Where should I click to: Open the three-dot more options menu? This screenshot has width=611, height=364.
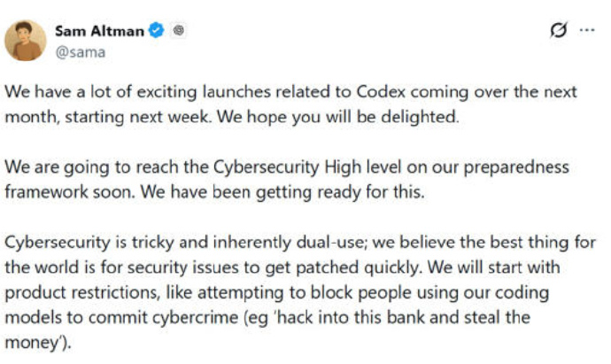(586, 30)
